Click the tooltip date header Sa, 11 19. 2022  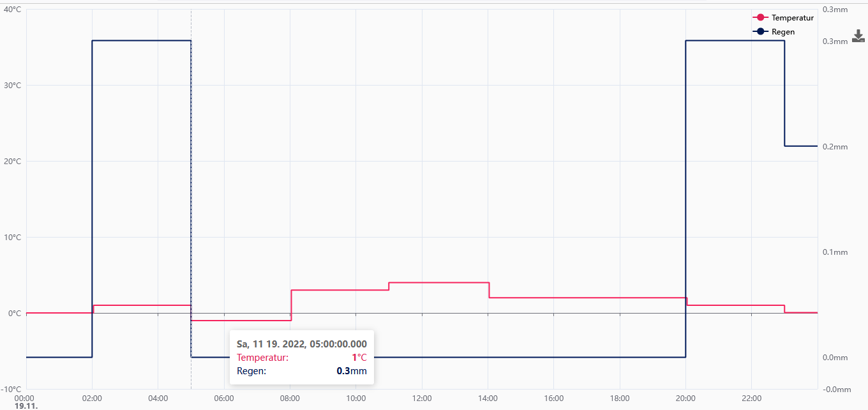point(301,344)
